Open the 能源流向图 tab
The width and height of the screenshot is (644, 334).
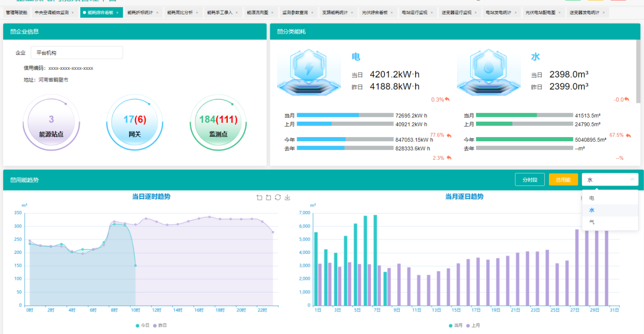coord(257,12)
